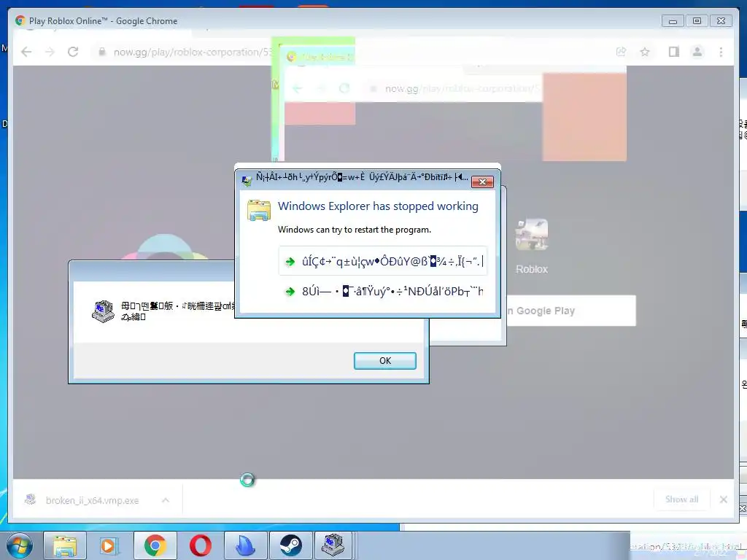
Task: Minimize the Chrome window
Action: point(673,21)
